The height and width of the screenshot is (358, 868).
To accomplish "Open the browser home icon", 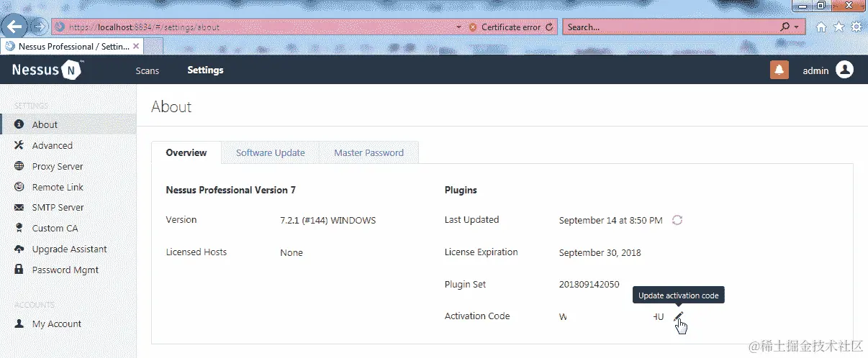I will pyautogui.click(x=821, y=27).
